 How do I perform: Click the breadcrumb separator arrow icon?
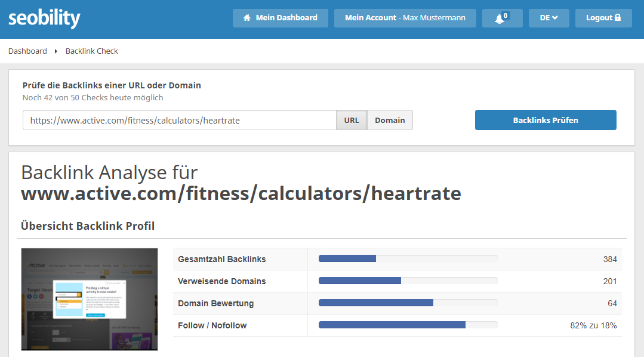point(56,51)
